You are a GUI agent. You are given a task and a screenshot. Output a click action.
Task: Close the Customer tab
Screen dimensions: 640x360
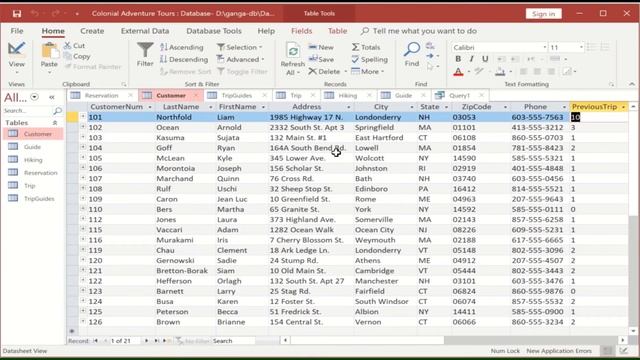[x=196, y=96]
